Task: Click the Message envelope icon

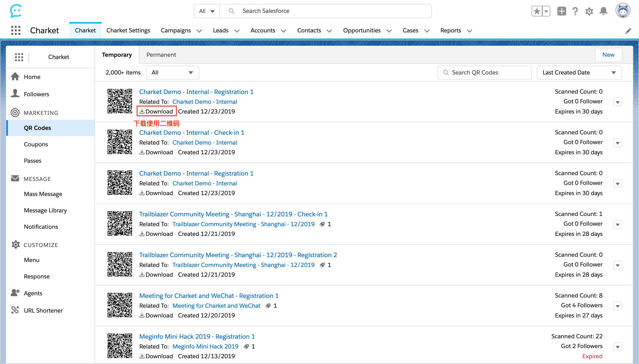Action: [x=15, y=178]
